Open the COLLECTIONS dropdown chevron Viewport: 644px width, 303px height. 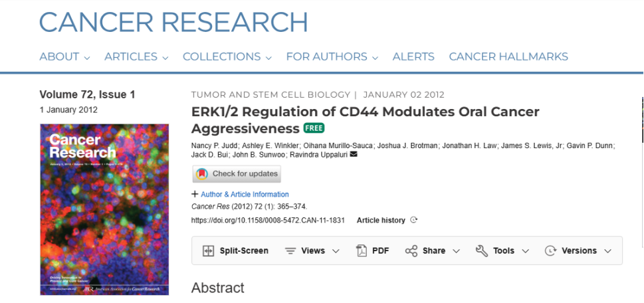click(268, 58)
